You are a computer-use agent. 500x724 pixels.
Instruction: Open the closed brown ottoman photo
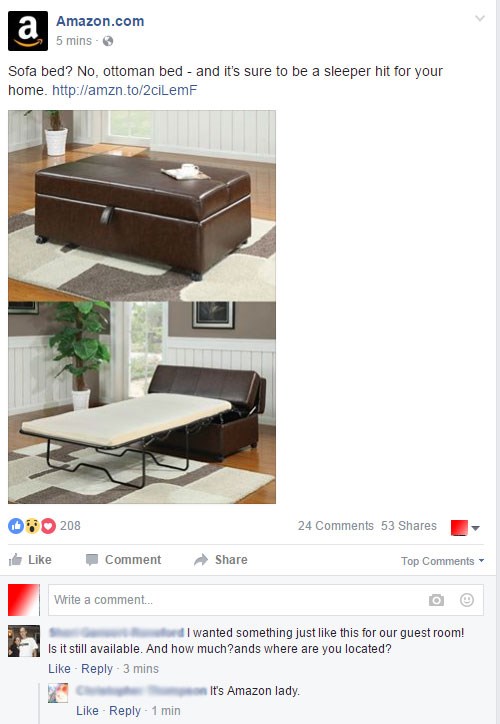(x=142, y=205)
